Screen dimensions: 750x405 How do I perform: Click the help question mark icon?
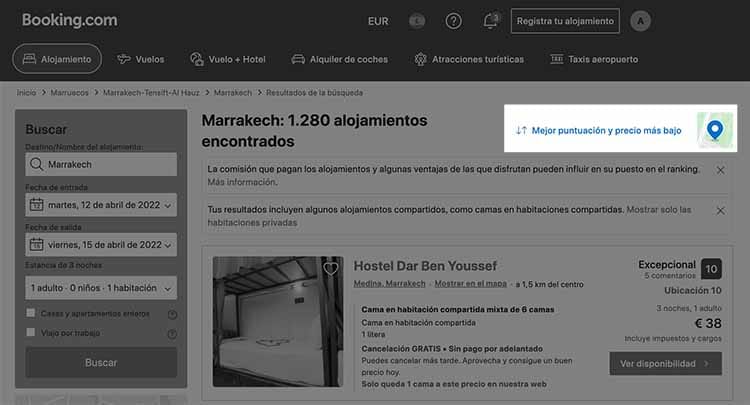453,21
